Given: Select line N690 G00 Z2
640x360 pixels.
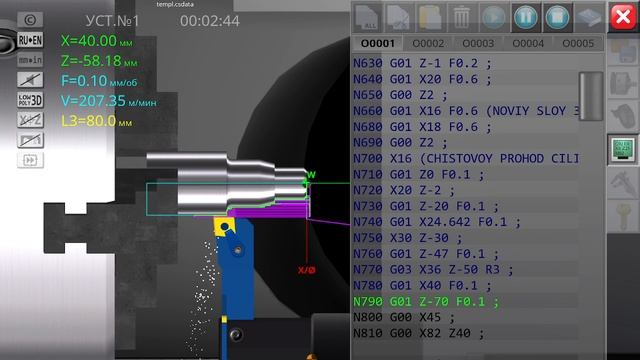Looking at the screenshot, I should pos(465,143).
